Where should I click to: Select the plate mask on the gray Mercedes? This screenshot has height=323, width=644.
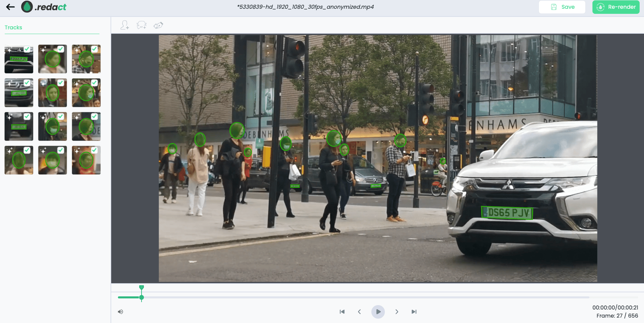click(375, 186)
